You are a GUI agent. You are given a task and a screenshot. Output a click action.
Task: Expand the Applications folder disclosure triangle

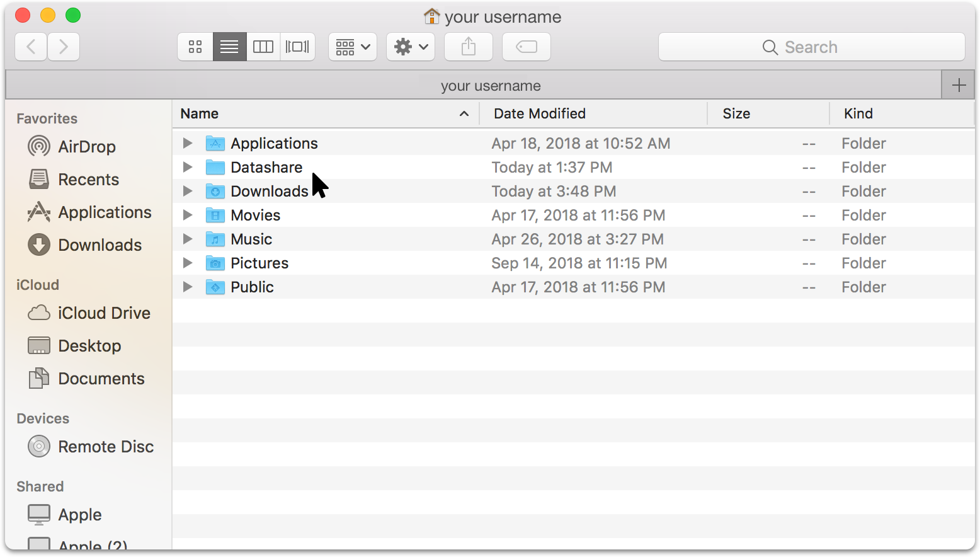tap(188, 143)
